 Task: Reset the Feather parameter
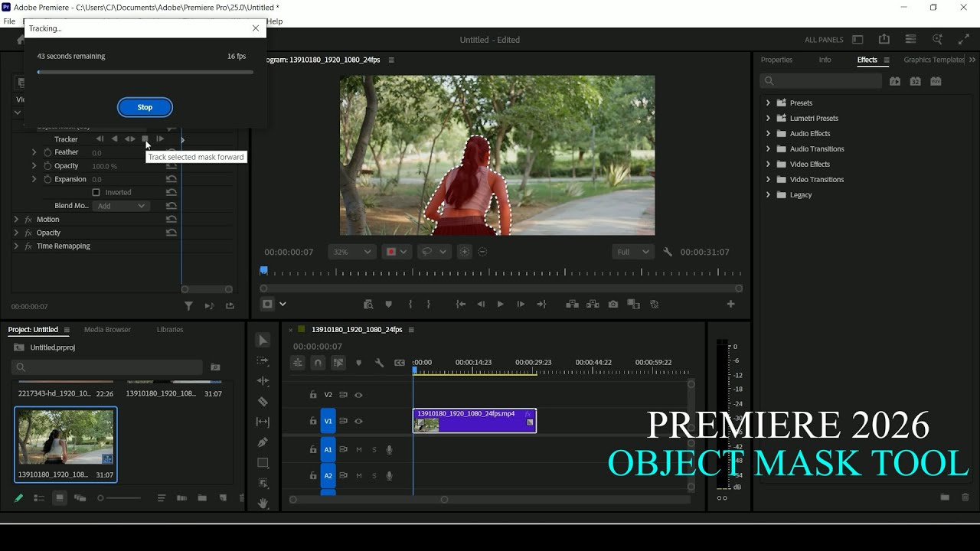tap(171, 152)
